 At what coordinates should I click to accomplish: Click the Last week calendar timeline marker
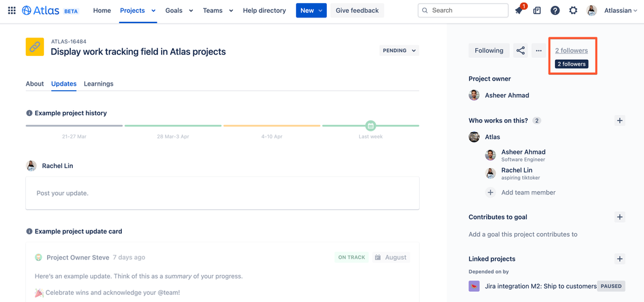pos(371,126)
